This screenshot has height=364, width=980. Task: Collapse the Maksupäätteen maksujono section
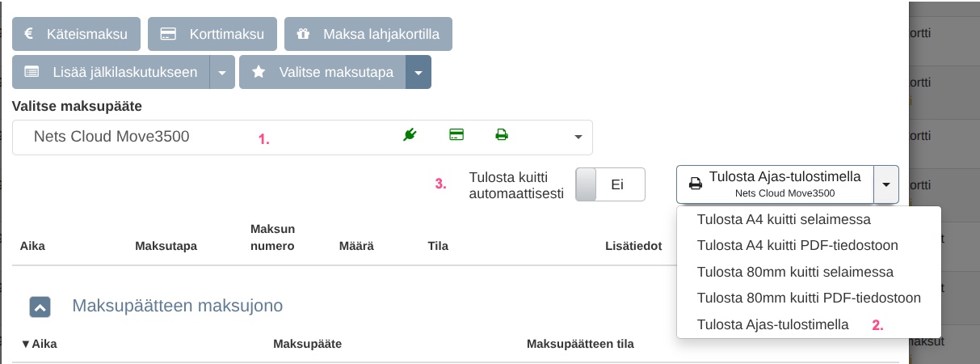click(x=40, y=307)
